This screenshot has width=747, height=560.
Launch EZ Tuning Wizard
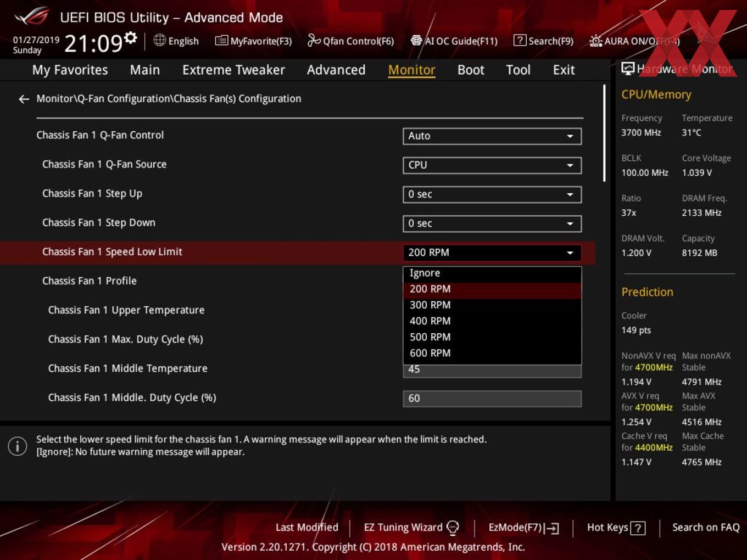point(411,528)
